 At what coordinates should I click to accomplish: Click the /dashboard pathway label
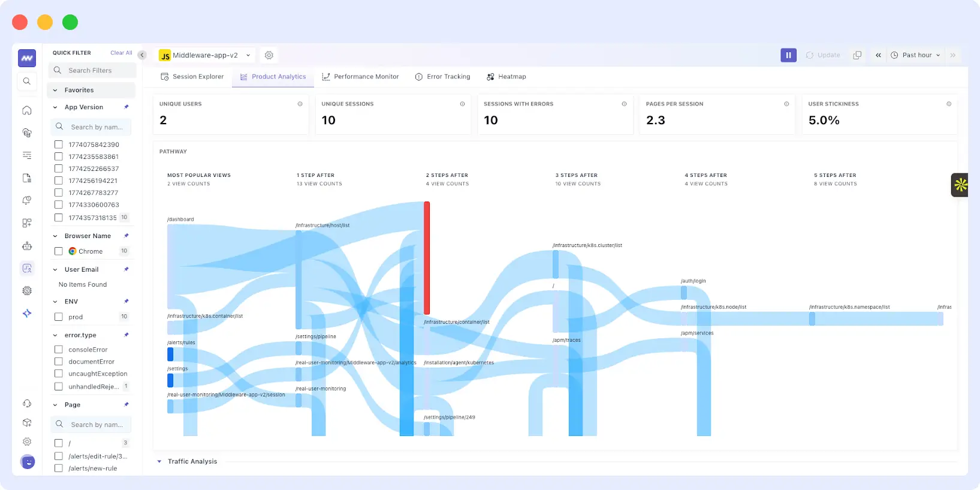180,220
